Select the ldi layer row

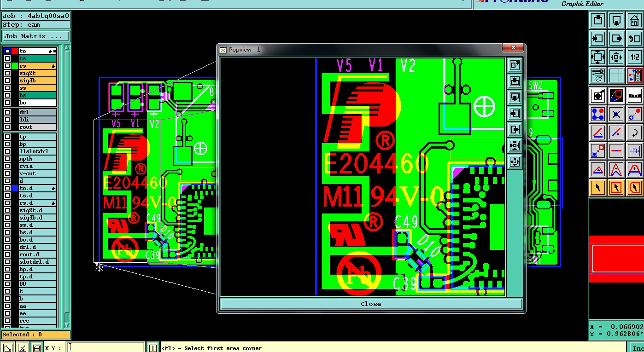[37, 120]
